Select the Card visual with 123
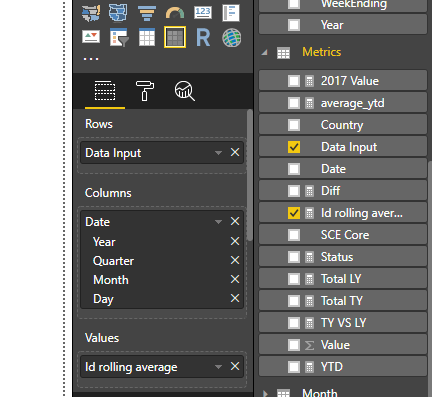This screenshot has height=397, width=432. tap(203, 13)
